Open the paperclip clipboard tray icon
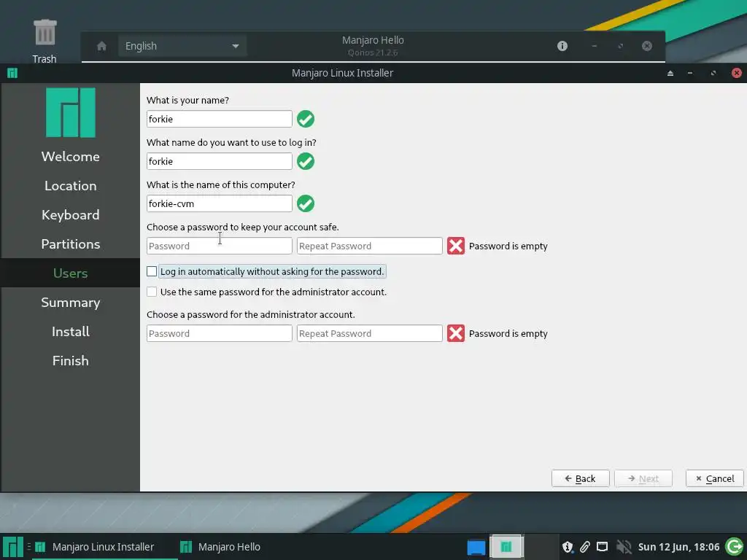747x560 pixels. click(x=584, y=547)
